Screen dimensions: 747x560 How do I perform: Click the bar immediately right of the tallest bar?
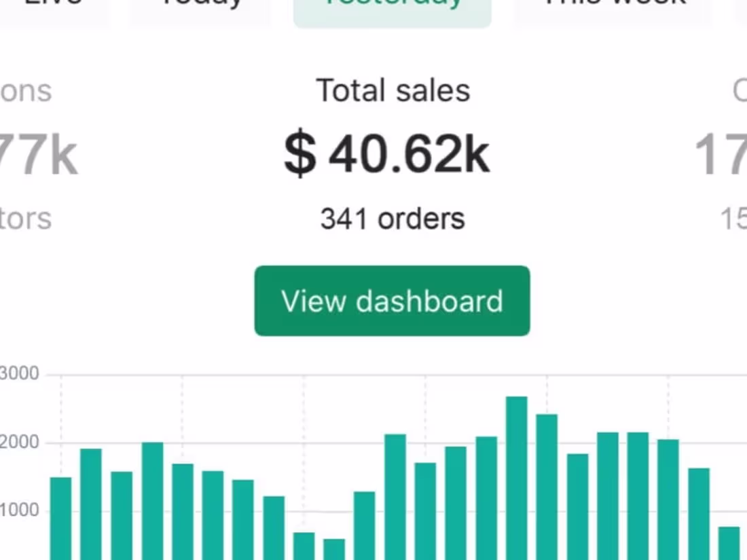click(547, 487)
